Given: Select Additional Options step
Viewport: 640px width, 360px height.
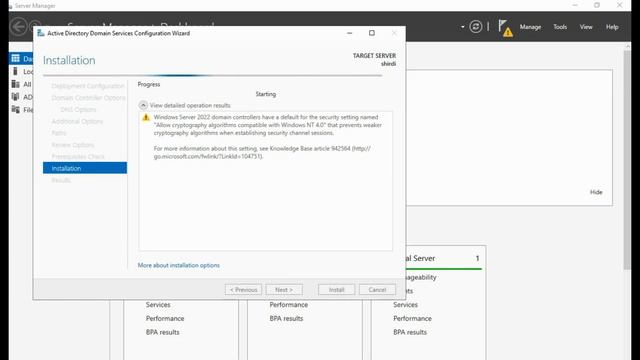Looking at the screenshot, I should (77, 122).
